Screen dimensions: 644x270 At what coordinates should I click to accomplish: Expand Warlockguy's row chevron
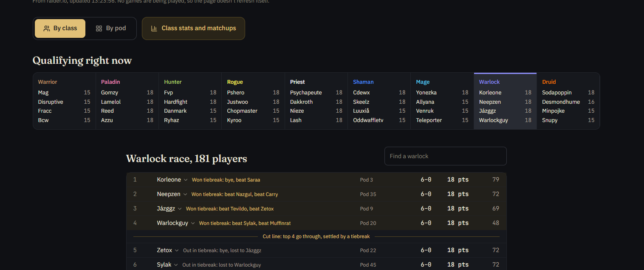pos(193,223)
